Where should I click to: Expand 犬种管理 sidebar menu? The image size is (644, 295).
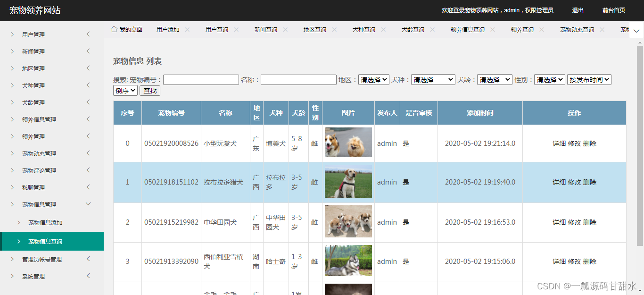click(x=52, y=85)
